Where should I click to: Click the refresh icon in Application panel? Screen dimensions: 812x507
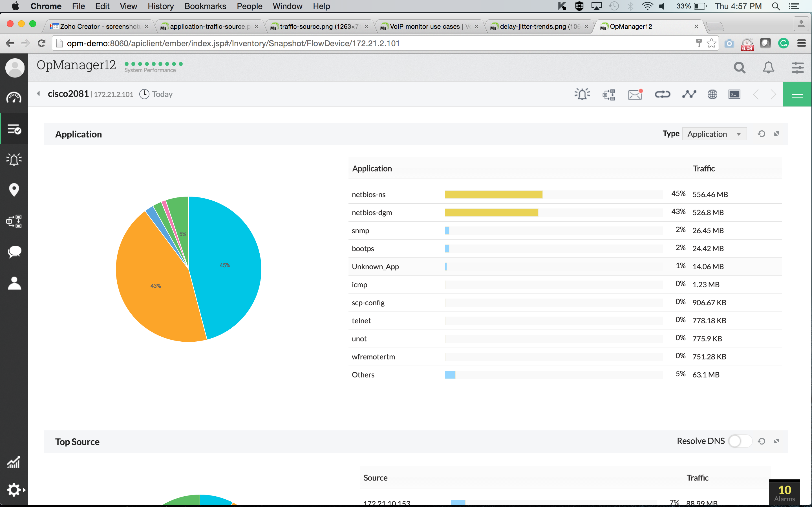761,134
